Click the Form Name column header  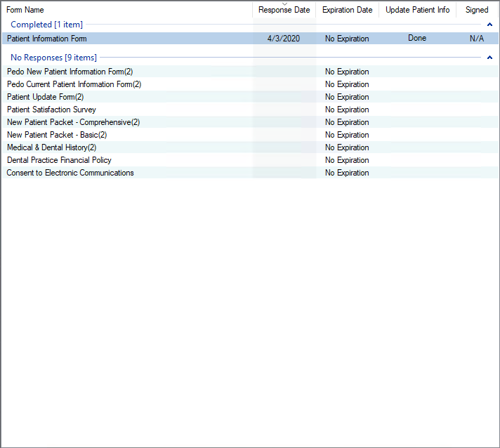click(x=25, y=10)
